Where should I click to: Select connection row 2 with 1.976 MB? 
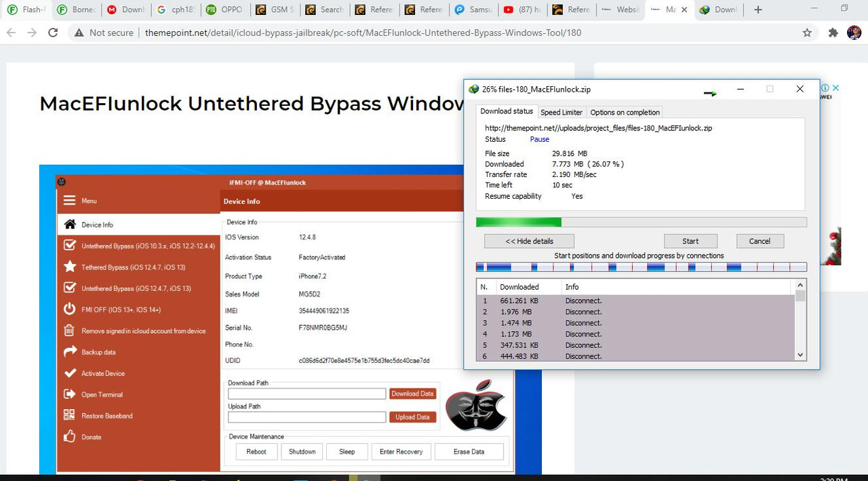click(x=636, y=311)
